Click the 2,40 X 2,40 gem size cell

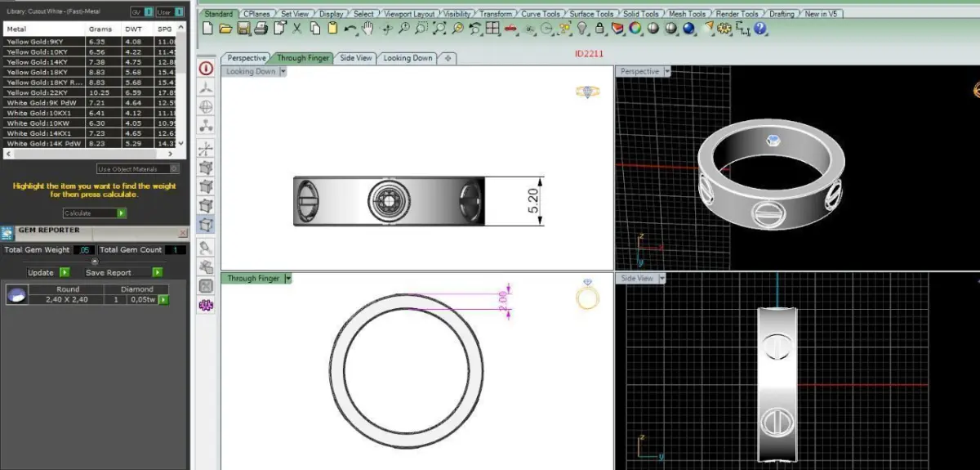click(x=68, y=300)
